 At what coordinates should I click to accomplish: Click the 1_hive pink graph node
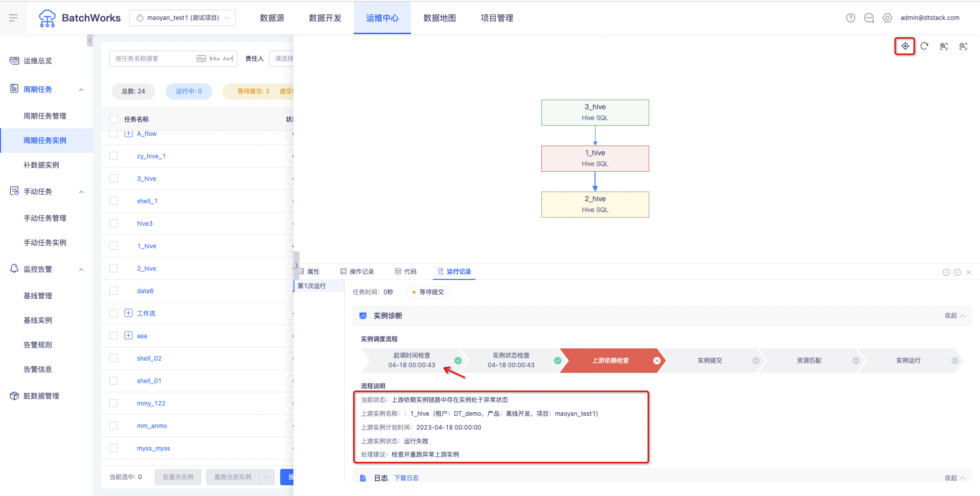595,158
